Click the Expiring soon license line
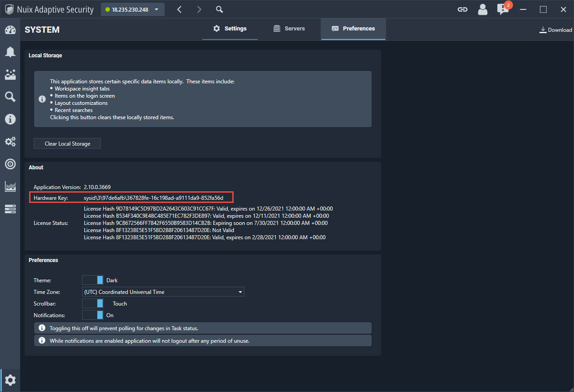 coord(206,223)
